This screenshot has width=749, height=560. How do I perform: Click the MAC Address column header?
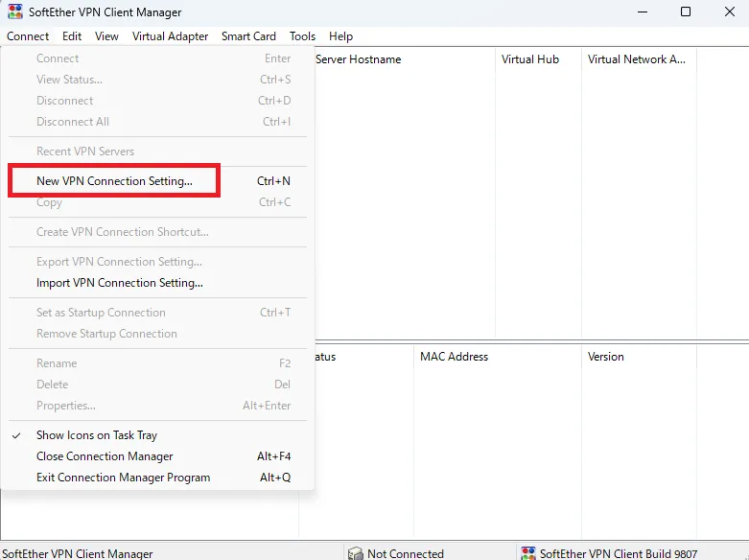(498, 357)
